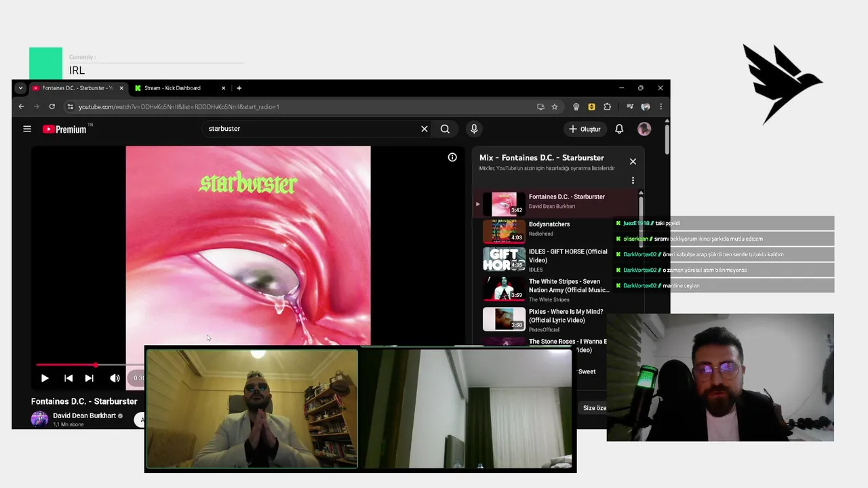Go back in browser history

pyautogui.click(x=21, y=106)
